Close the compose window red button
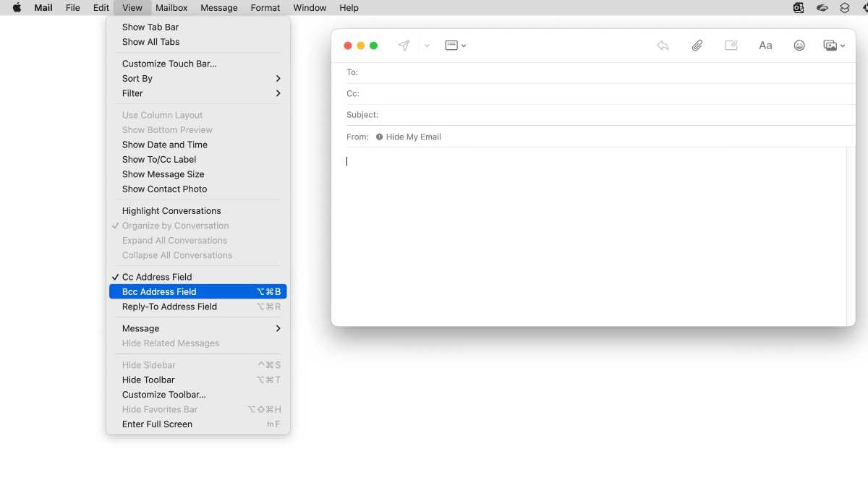Image resolution: width=868 pixels, height=488 pixels. click(348, 46)
